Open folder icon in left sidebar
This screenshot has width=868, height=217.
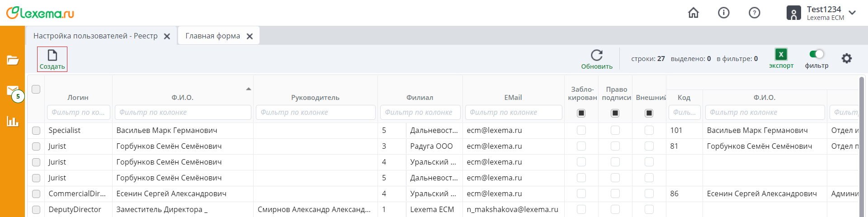(x=13, y=60)
